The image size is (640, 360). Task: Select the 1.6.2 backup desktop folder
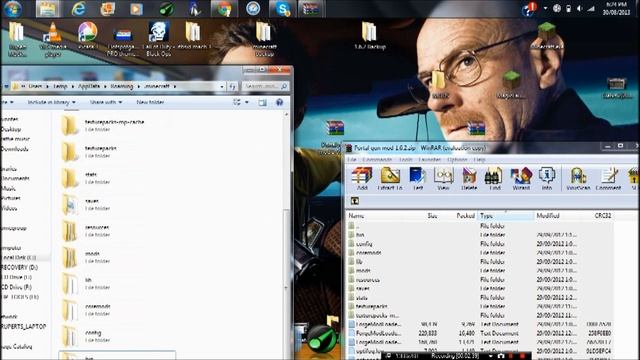[370, 36]
